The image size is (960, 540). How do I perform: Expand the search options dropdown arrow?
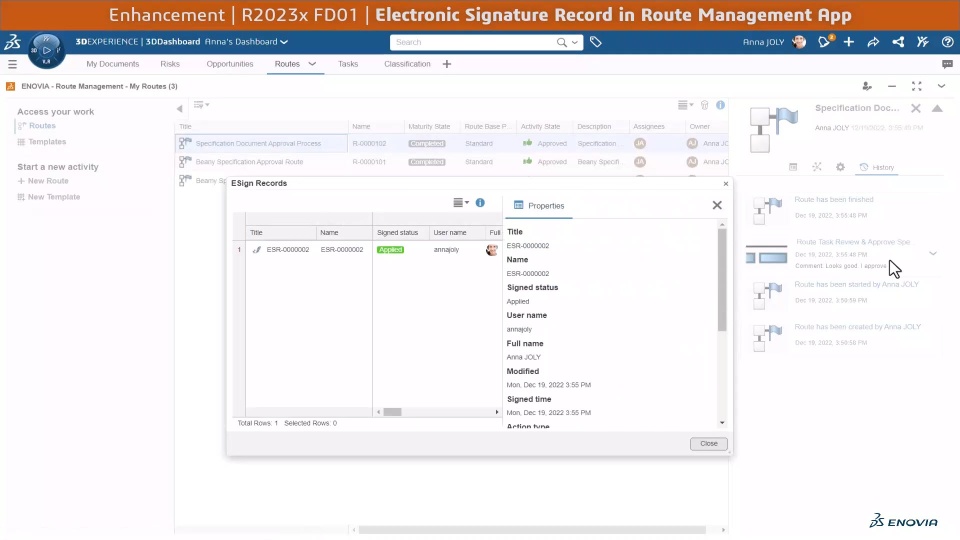pyautogui.click(x=574, y=42)
